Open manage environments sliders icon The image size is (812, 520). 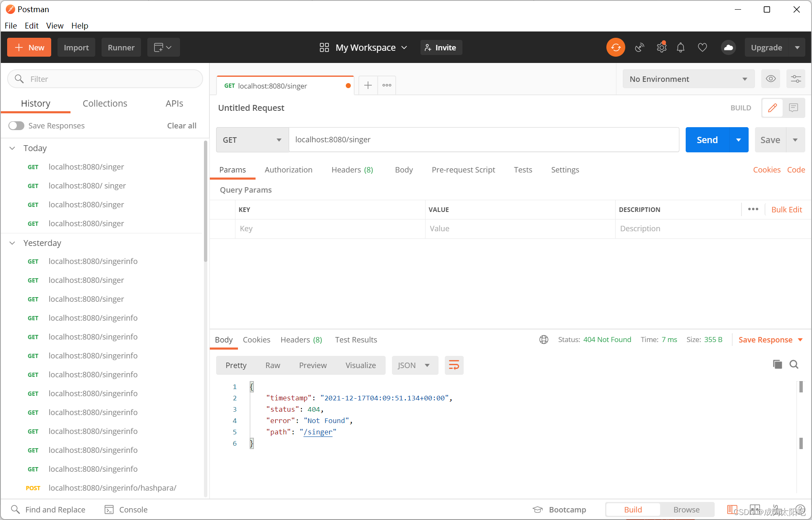(796, 79)
